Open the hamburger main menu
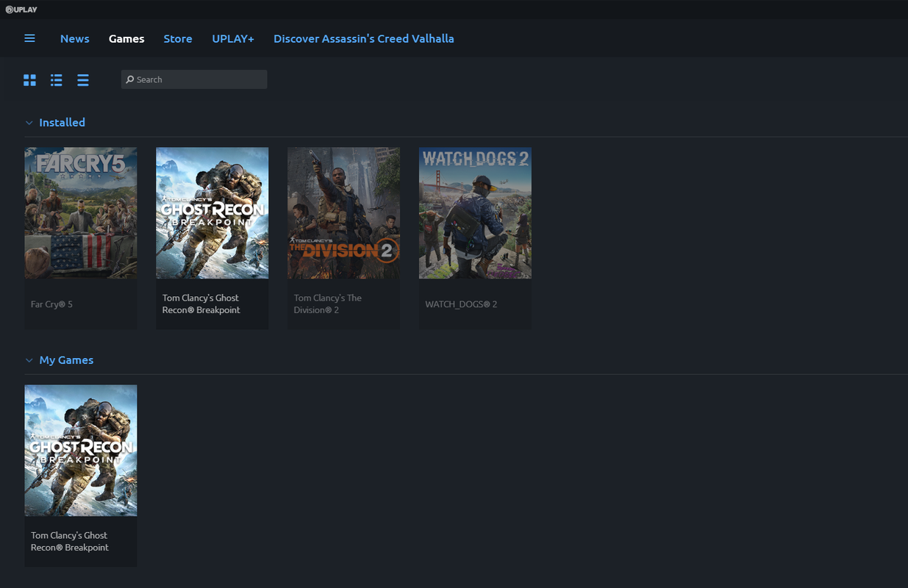Screen dimensions: 908x588 point(29,38)
